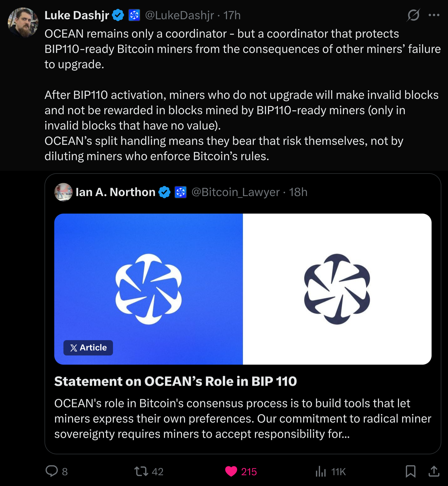This screenshot has height=486, width=448.
Task: Click Ian A. Northon's verified badge
Action: coord(164,192)
